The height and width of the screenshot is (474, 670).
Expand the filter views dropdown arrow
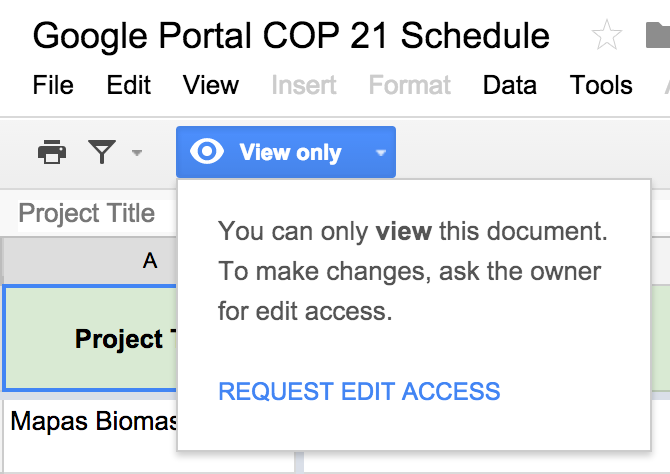[x=137, y=153]
